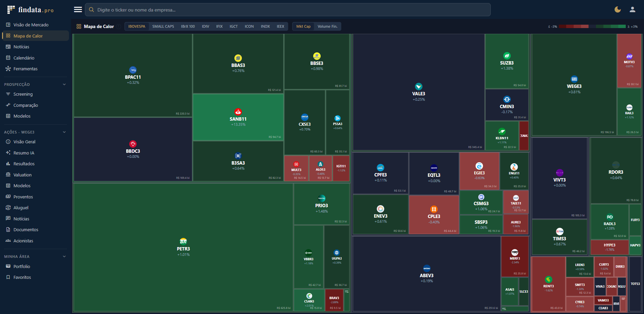
Task: Open Calendário calendar icon
Action: click(8, 58)
